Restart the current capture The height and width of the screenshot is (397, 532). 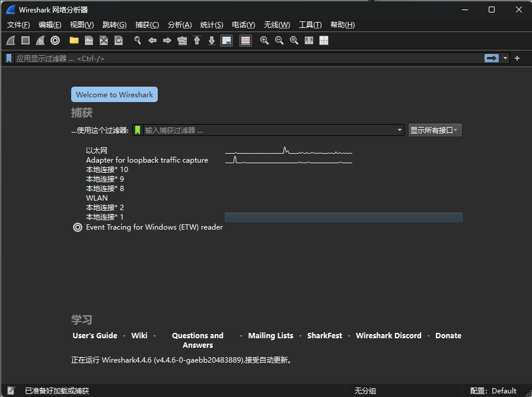coord(40,41)
